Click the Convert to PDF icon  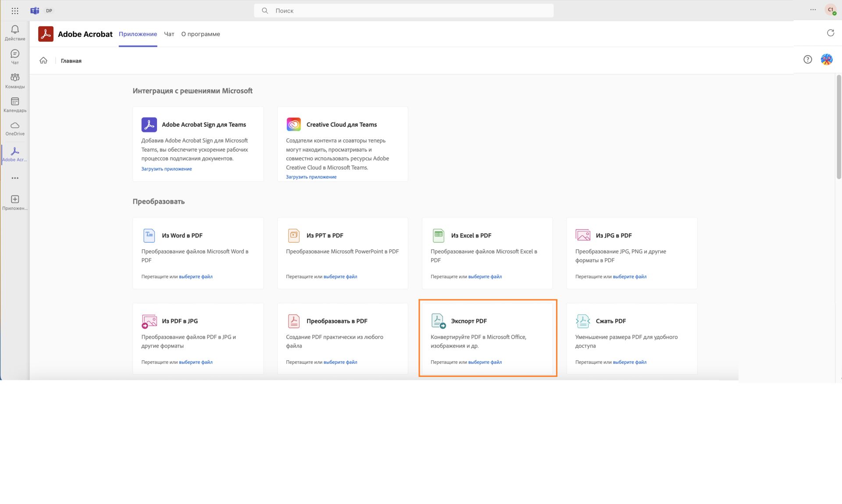[294, 321]
